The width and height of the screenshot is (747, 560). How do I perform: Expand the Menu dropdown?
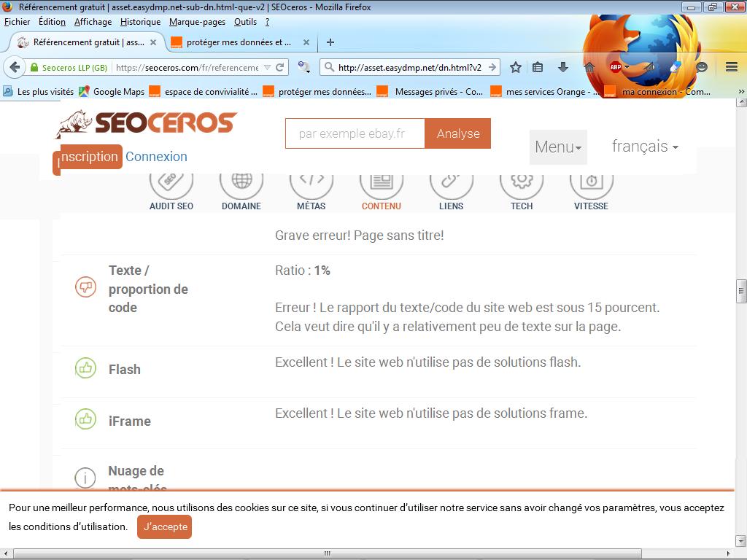(x=558, y=147)
